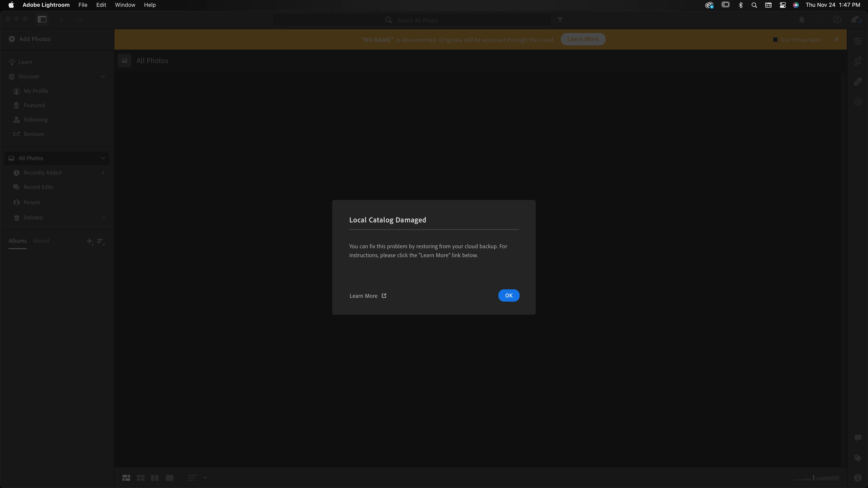Open the Edit sliders panel icon
The width and height of the screenshot is (868, 488).
coord(858,41)
